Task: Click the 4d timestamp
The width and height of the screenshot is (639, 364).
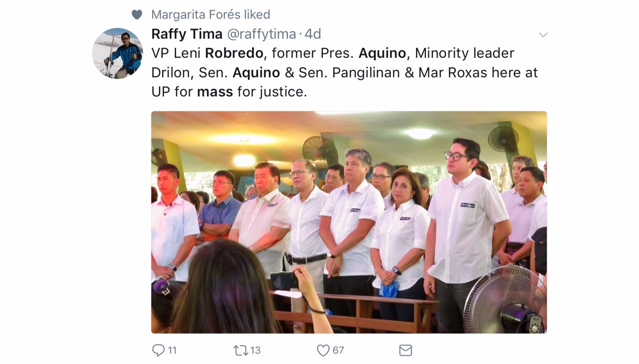Action: click(313, 34)
